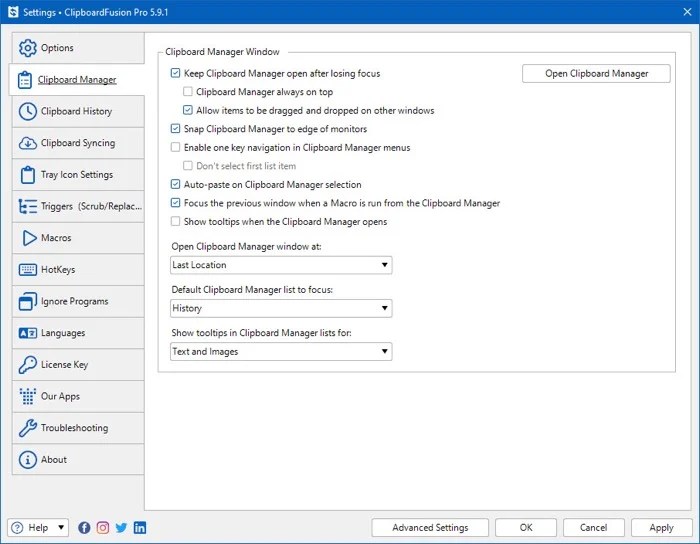This screenshot has height=544, width=700.
Task: Open the Twitter social link icon
Action: point(121,527)
